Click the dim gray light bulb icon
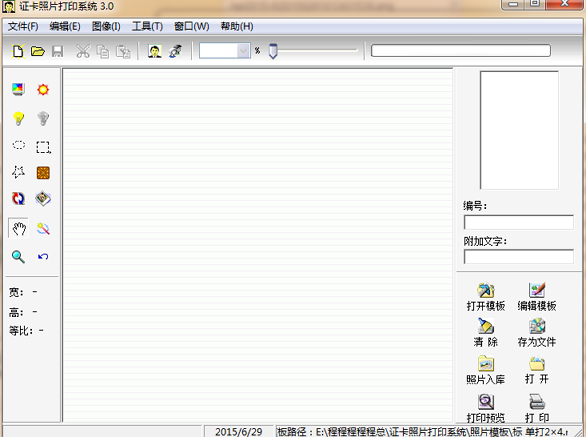Screen dimensions: 586x437 43,118
